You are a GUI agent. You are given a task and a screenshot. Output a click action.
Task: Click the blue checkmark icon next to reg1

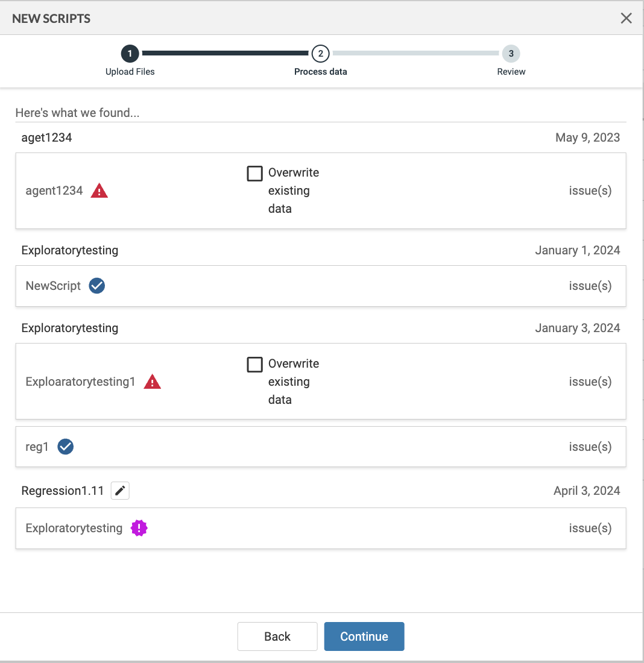[65, 447]
